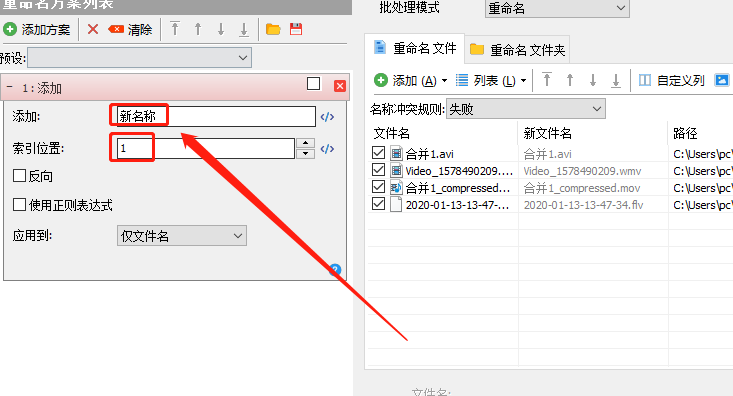The width and height of the screenshot is (733, 396).
Task: Expand the 预设 preset dropdown
Action: coord(139,58)
